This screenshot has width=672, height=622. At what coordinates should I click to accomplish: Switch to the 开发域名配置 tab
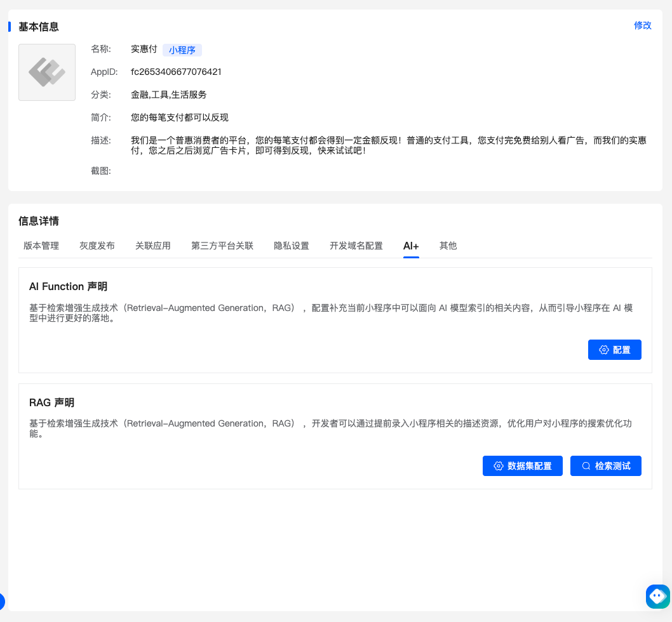click(356, 246)
